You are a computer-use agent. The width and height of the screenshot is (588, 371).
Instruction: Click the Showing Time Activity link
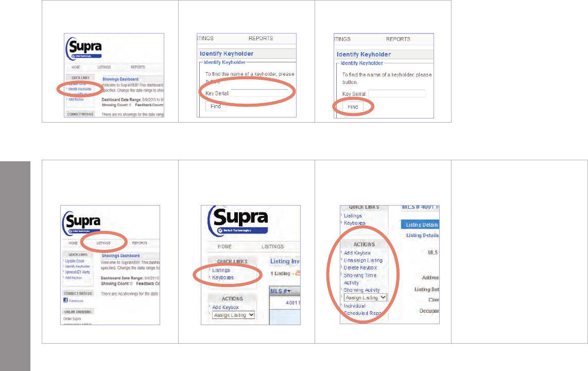point(360,279)
